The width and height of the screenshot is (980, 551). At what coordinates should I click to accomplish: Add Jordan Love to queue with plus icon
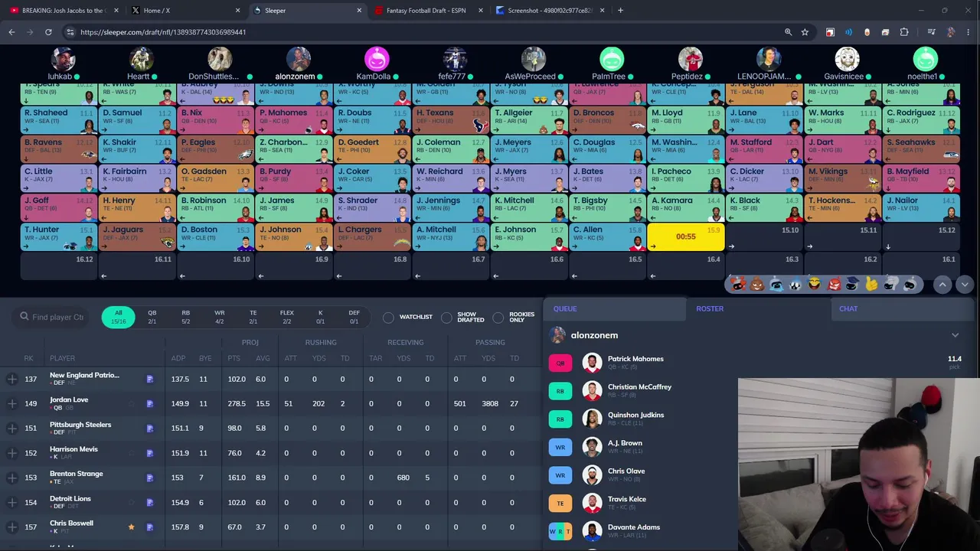[x=12, y=403]
